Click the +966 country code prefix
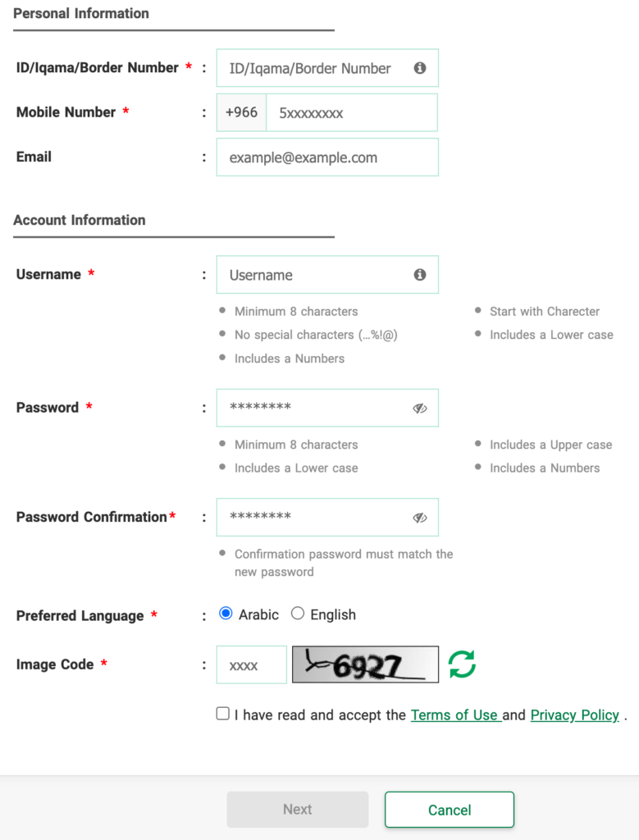This screenshot has width=639, height=840. pyautogui.click(x=240, y=112)
